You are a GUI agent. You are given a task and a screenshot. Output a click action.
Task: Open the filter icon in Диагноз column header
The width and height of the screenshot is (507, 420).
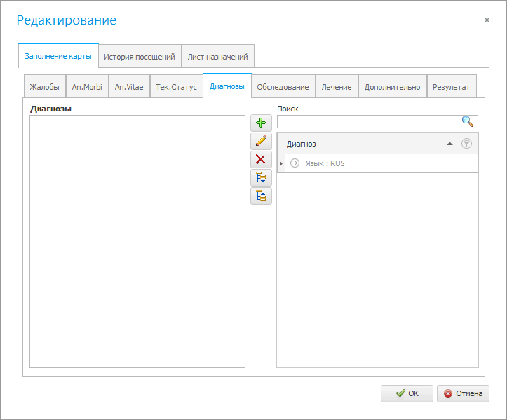(x=466, y=144)
